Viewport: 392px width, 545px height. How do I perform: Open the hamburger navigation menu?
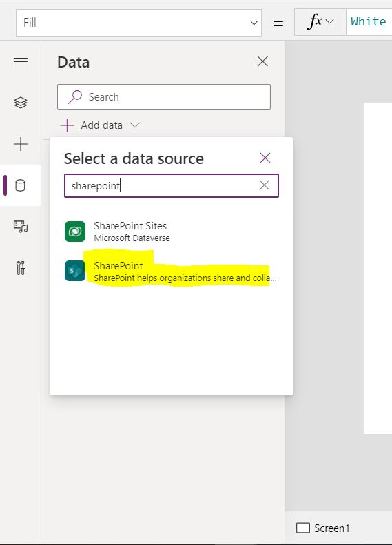click(x=21, y=62)
